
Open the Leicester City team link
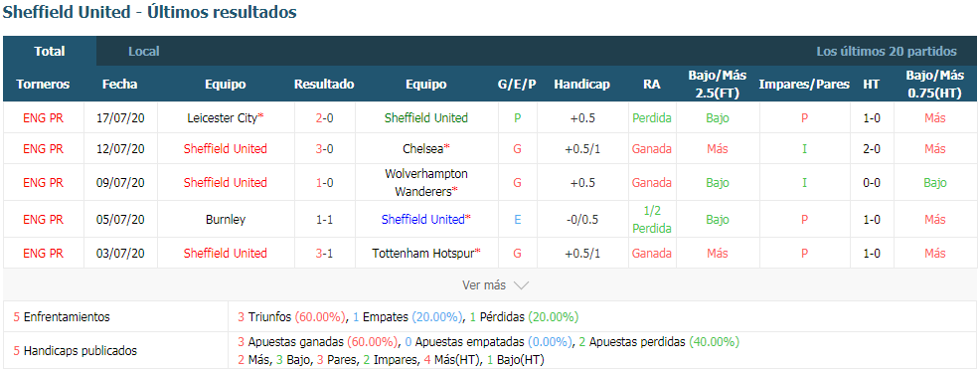tap(223, 117)
